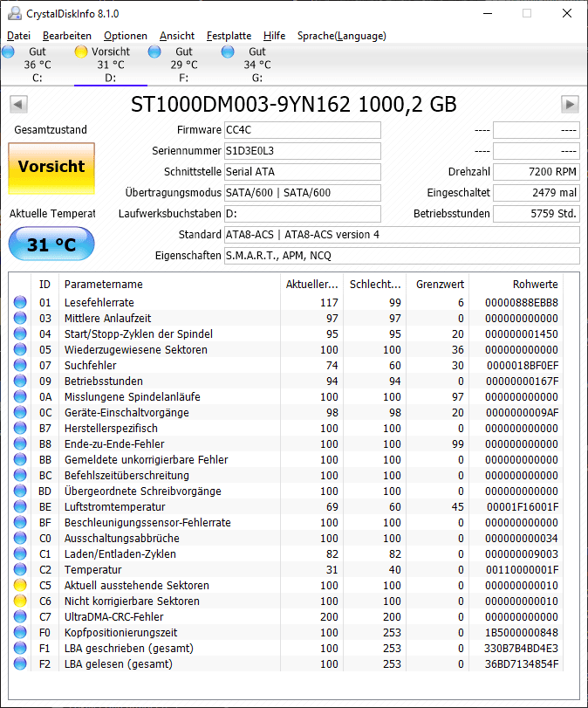The image size is (588, 708).
Task: Click the Rohwerte column header
Action: tap(516, 284)
